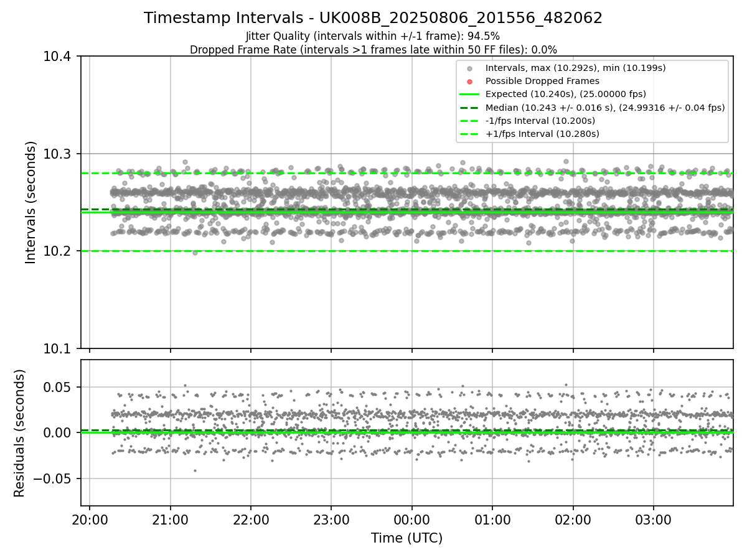Screen dimensions: 747x560
Task: Click the '20:00' time tick label
Action: pyautogui.click(x=90, y=519)
